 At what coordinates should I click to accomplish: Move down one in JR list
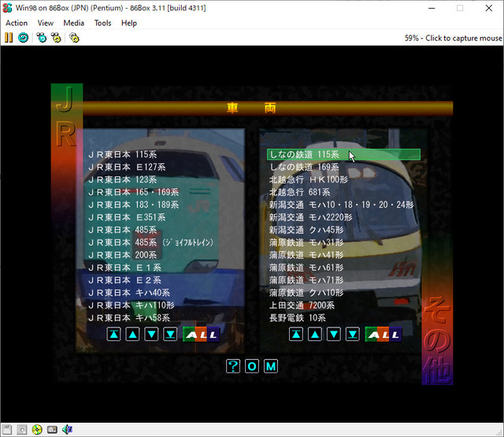pyautogui.click(x=151, y=335)
